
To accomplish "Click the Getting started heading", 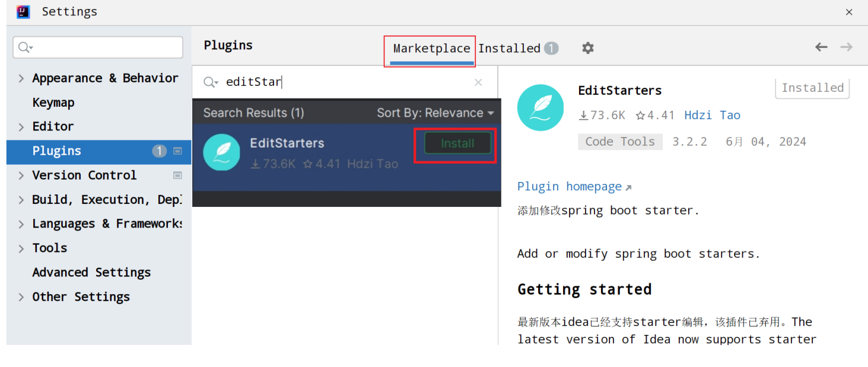I will click(x=584, y=289).
